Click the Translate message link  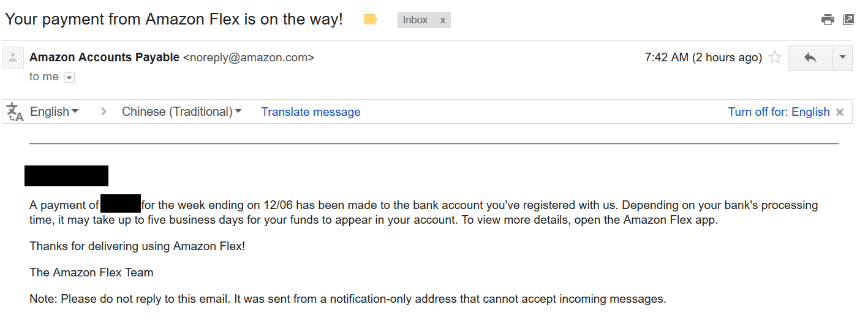pyautogui.click(x=311, y=112)
